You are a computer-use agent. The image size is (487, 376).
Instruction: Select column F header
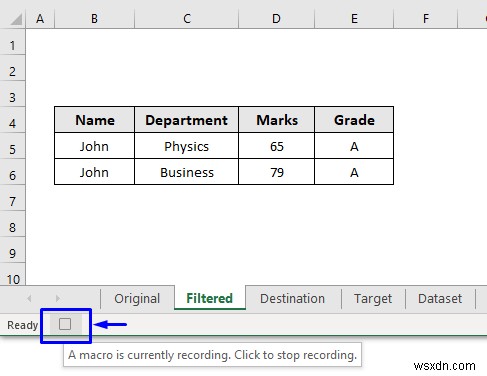coord(426,19)
